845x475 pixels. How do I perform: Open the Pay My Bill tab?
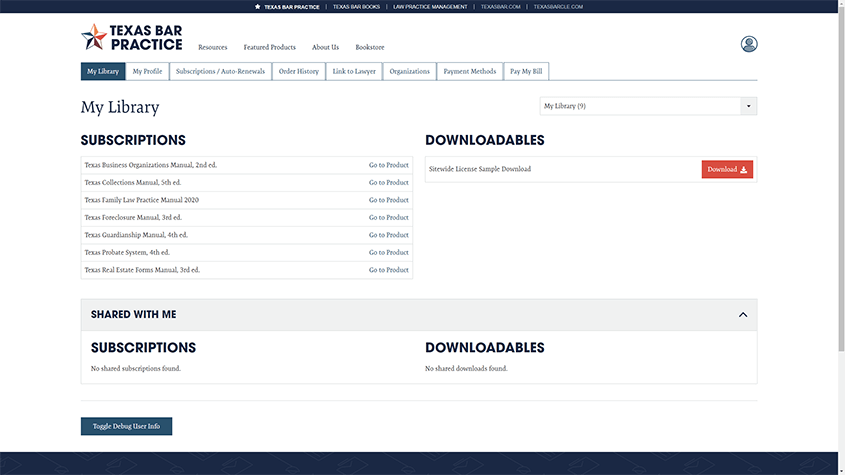point(526,71)
